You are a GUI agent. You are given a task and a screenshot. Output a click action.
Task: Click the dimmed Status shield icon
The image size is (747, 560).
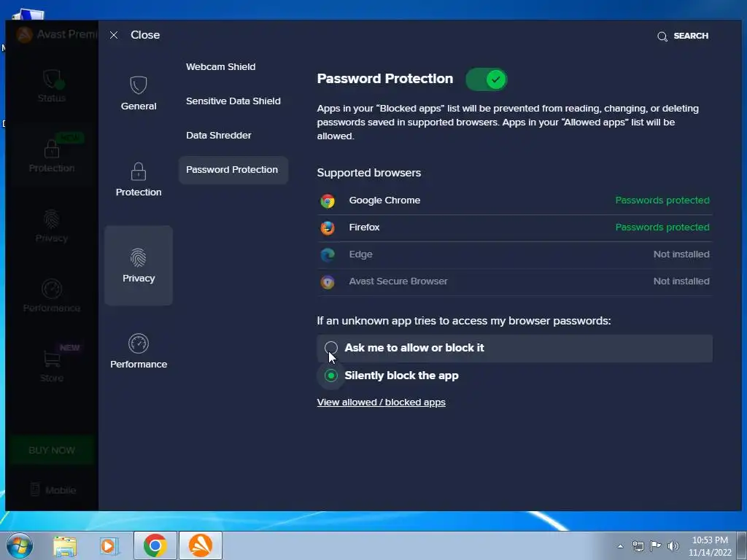tap(52, 79)
